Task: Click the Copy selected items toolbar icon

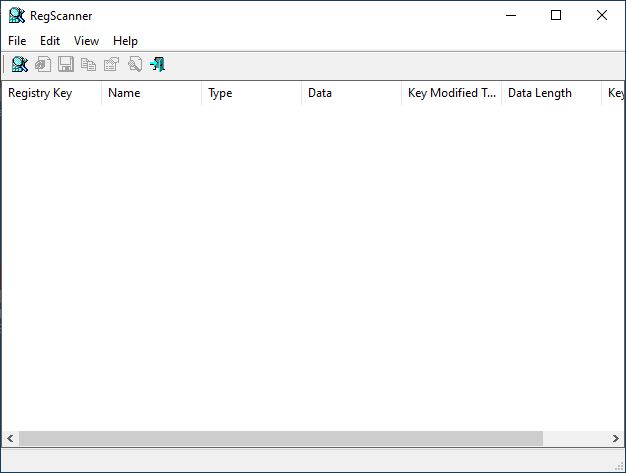Action: coord(89,64)
